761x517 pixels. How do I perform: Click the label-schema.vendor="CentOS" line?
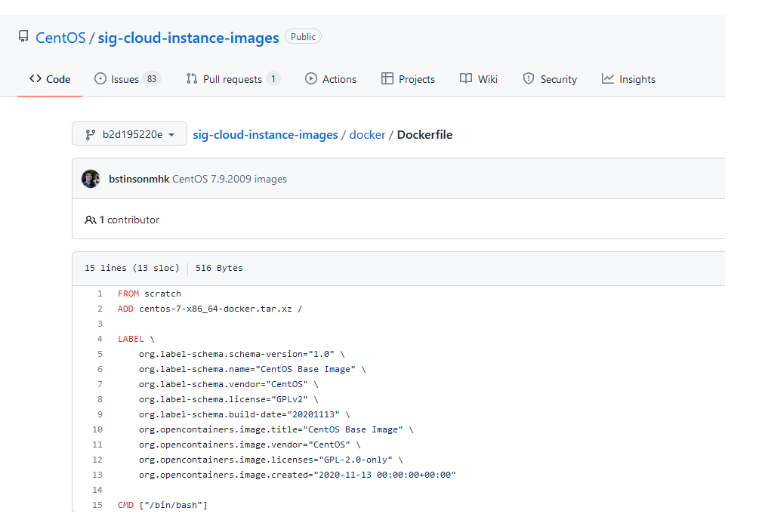tap(229, 384)
